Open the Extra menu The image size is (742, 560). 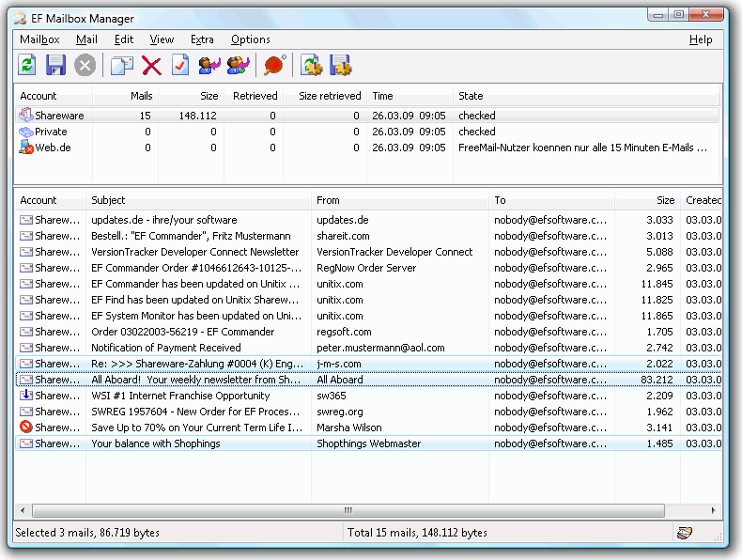[x=202, y=39]
